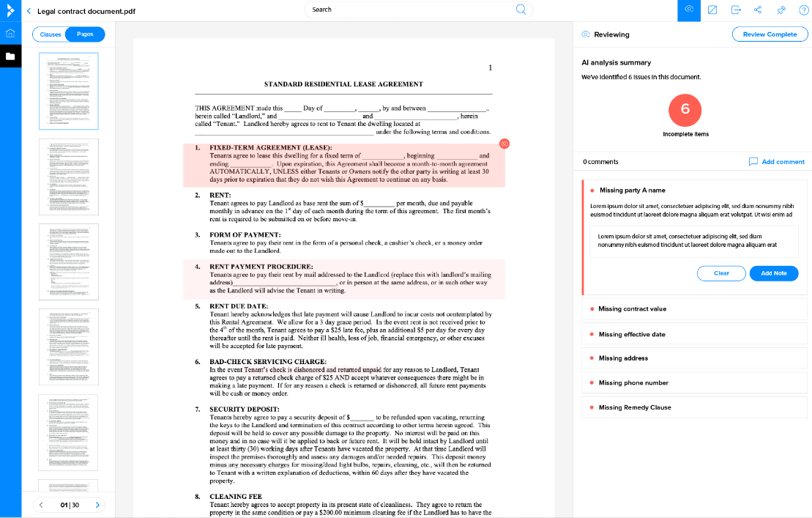Click the share icon in top toolbar

[x=758, y=10]
